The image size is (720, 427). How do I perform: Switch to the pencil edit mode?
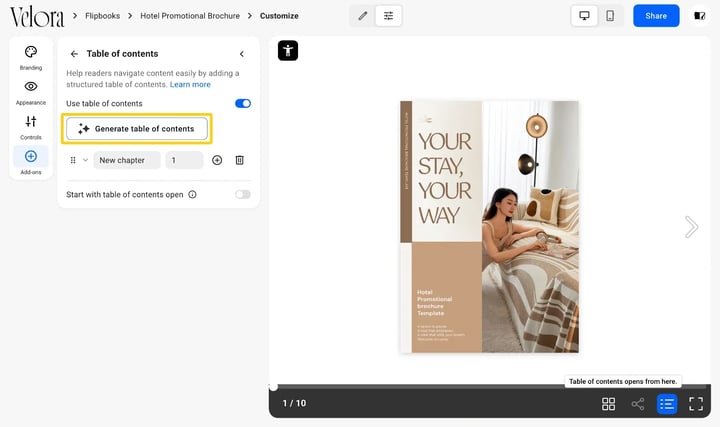point(363,16)
